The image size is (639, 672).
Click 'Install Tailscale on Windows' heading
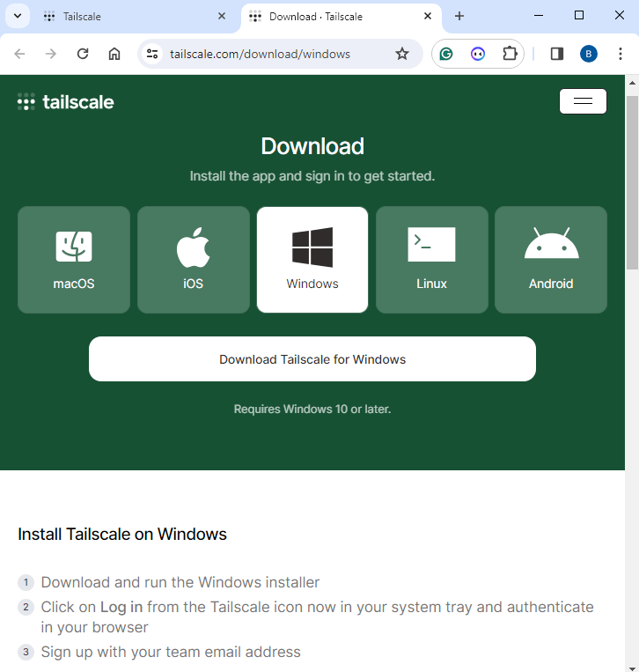click(122, 535)
